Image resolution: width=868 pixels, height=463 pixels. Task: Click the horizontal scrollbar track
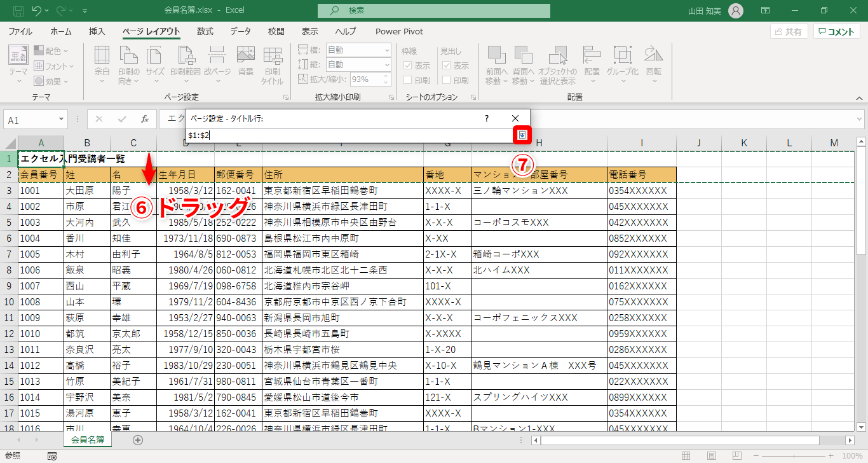coord(693,440)
